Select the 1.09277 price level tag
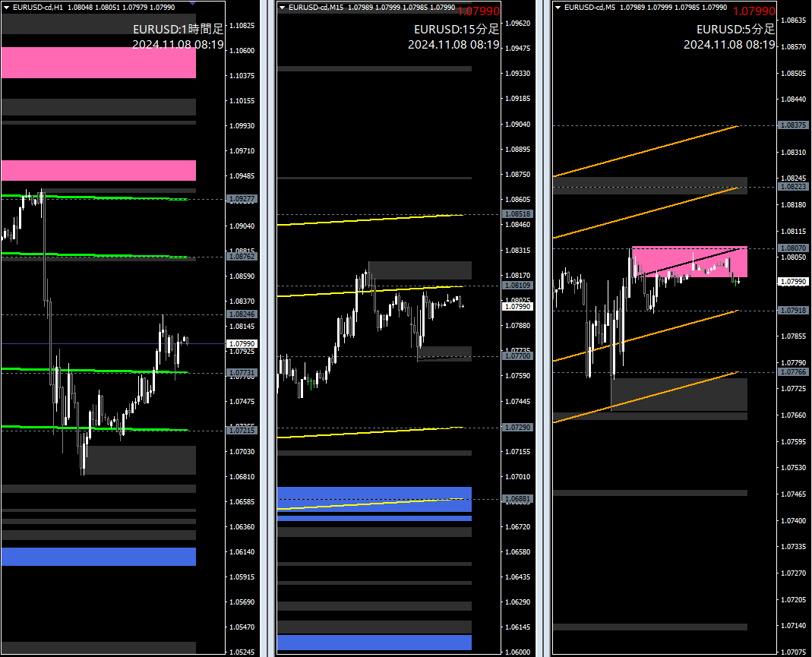The image size is (812, 657). 242,199
